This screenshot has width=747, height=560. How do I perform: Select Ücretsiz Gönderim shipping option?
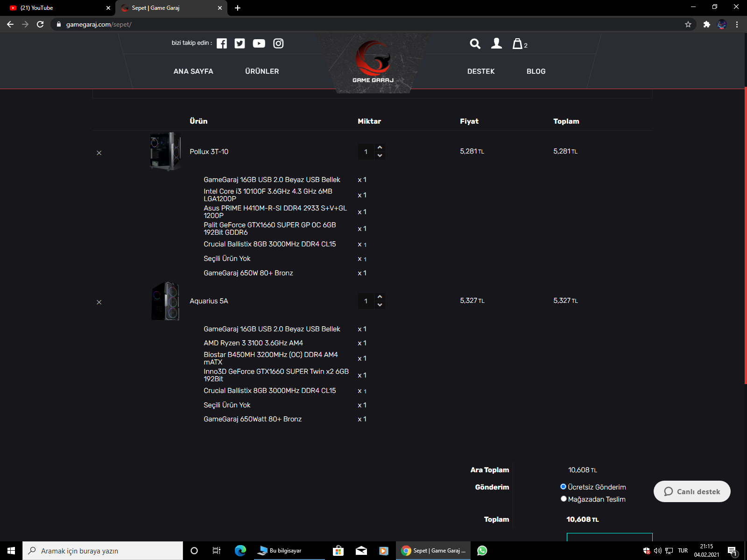coord(564,487)
